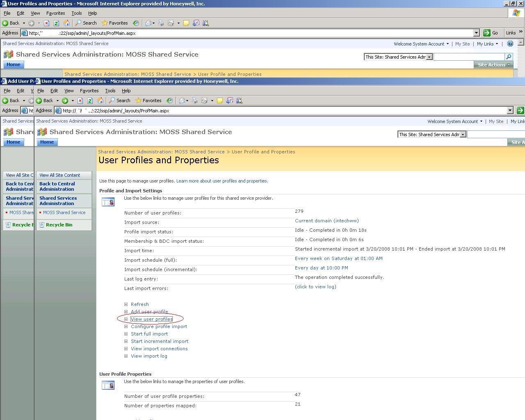
Task: Click Print icon in front IE window toolbar
Action: pyautogui.click(x=194, y=100)
